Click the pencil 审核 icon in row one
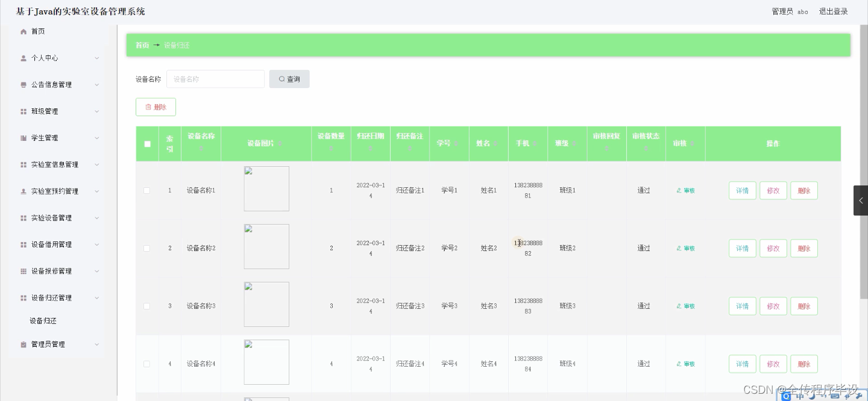This screenshot has height=401, width=868. (679, 190)
